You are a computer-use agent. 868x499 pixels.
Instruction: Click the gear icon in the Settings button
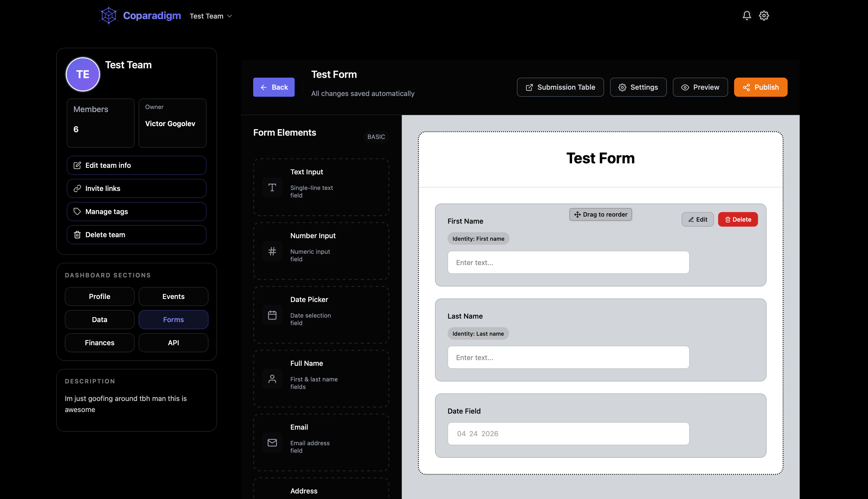pyautogui.click(x=622, y=87)
